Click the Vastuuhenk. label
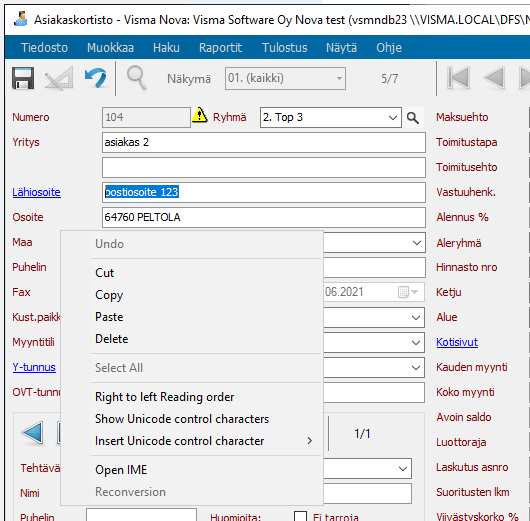 click(466, 192)
